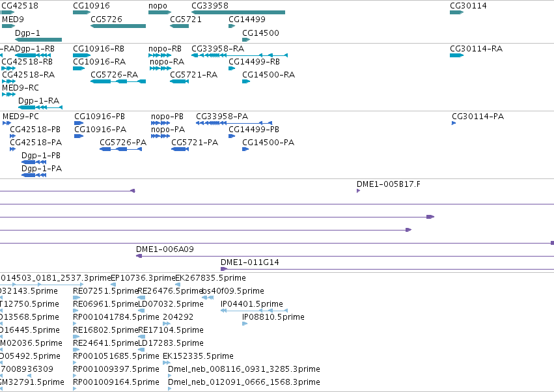Screen dimensions: 554x392
Task: Click the DME1-005B17.F clone label
Action: point(389,184)
